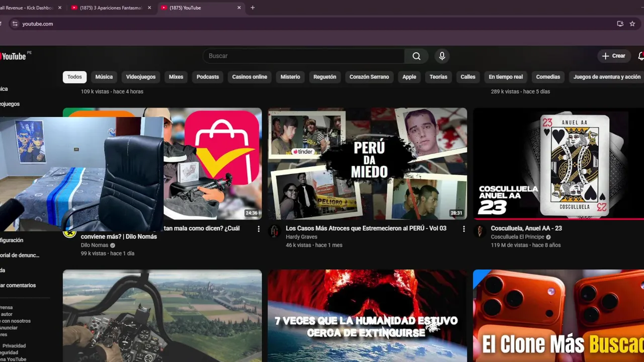Open the Privacidad footer link
The width and height of the screenshot is (644, 362).
tap(14, 345)
